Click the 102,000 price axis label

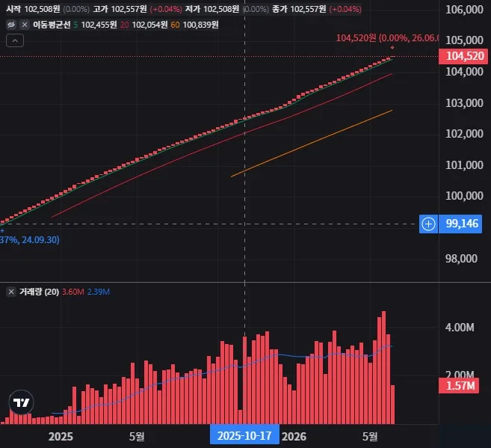pyautogui.click(x=464, y=134)
